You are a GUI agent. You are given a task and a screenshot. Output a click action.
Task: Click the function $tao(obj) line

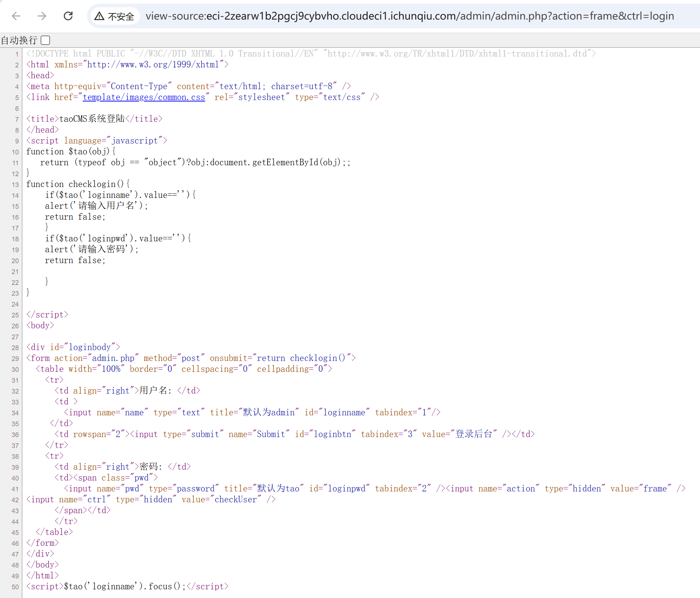pyautogui.click(x=71, y=151)
